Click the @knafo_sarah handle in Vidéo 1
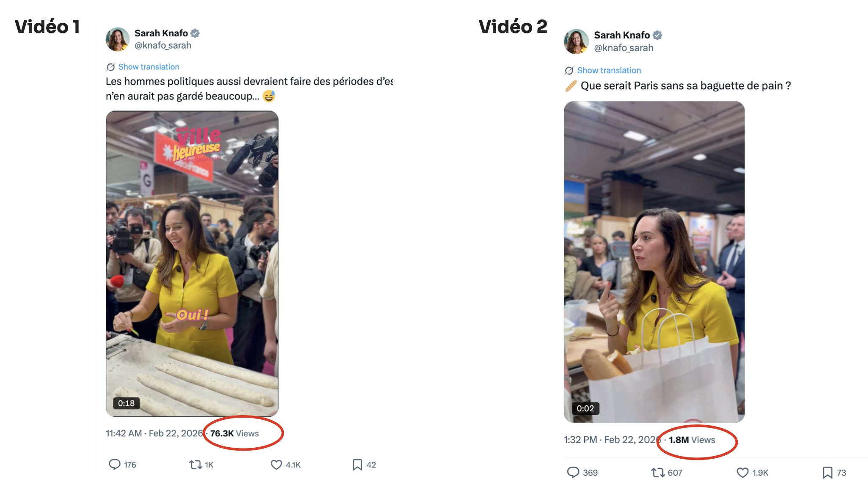 point(163,46)
